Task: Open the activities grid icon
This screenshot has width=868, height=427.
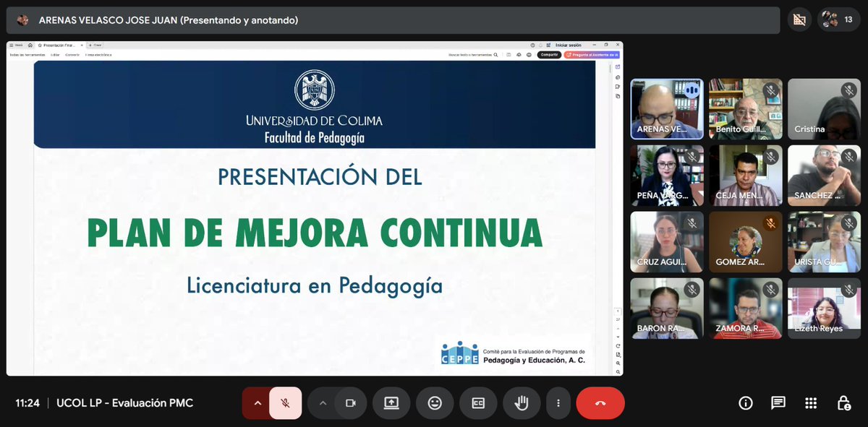Action: tap(811, 403)
